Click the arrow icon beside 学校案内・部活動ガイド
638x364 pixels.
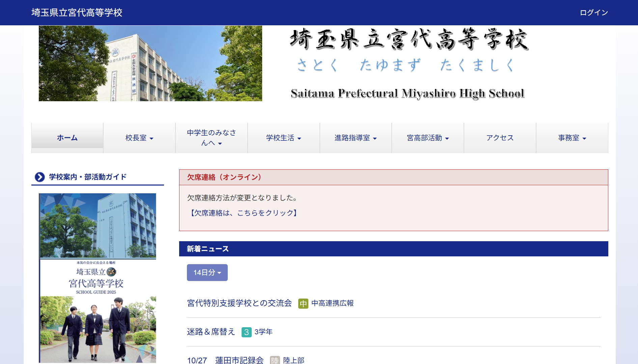coord(40,177)
